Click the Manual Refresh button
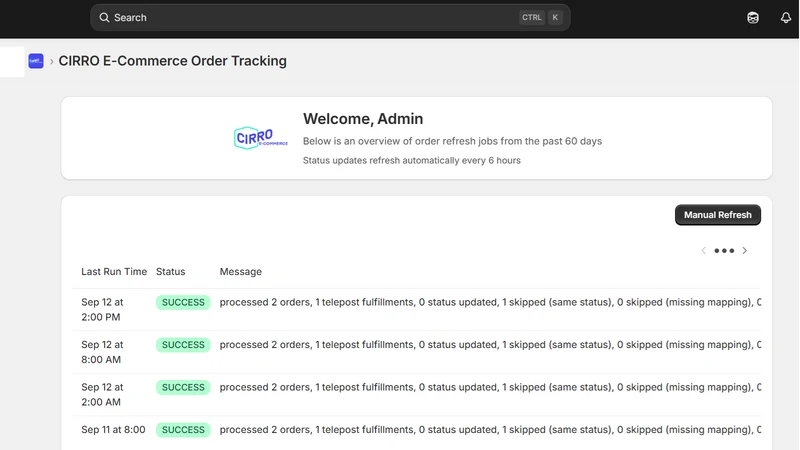 click(717, 215)
